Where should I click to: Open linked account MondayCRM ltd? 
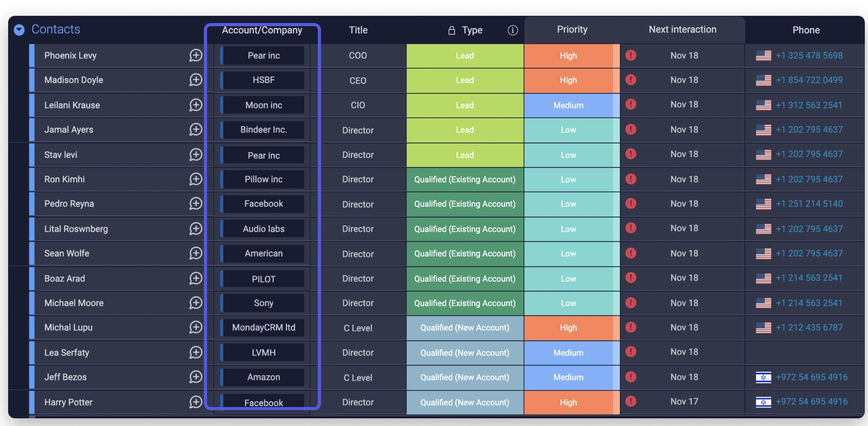click(x=263, y=328)
